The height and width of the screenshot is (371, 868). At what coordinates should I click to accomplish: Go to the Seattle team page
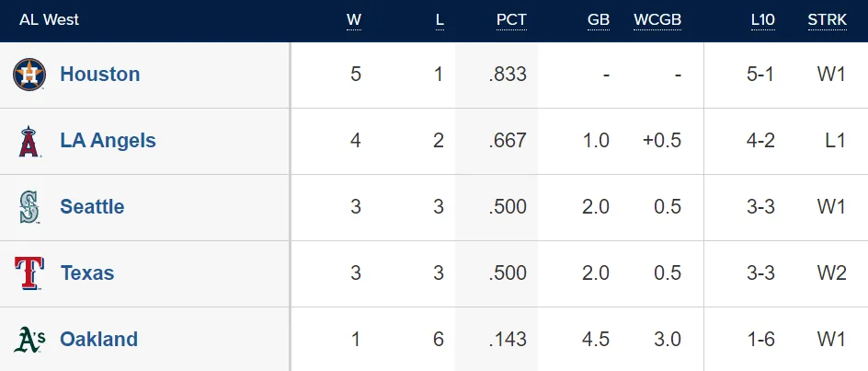(x=92, y=207)
